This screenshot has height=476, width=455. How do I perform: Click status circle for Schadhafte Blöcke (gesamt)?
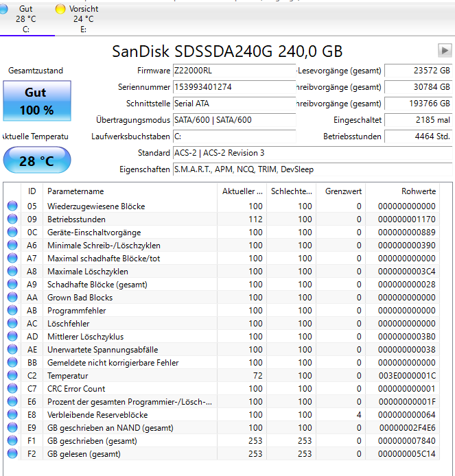point(12,284)
